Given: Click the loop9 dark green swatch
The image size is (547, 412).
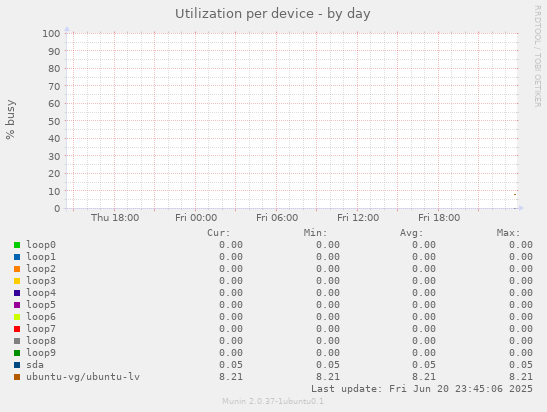Looking at the screenshot, I should point(17,353).
